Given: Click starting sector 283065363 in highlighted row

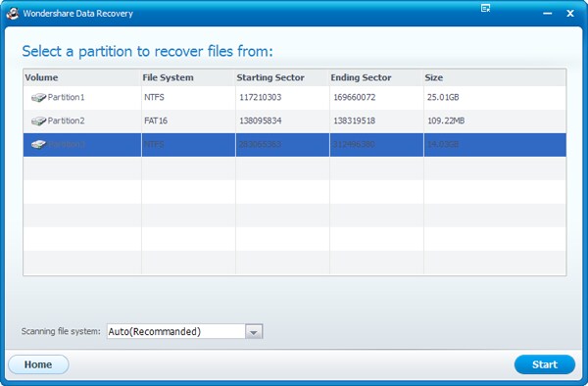Looking at the screenshot, I should tap(260, 144).
